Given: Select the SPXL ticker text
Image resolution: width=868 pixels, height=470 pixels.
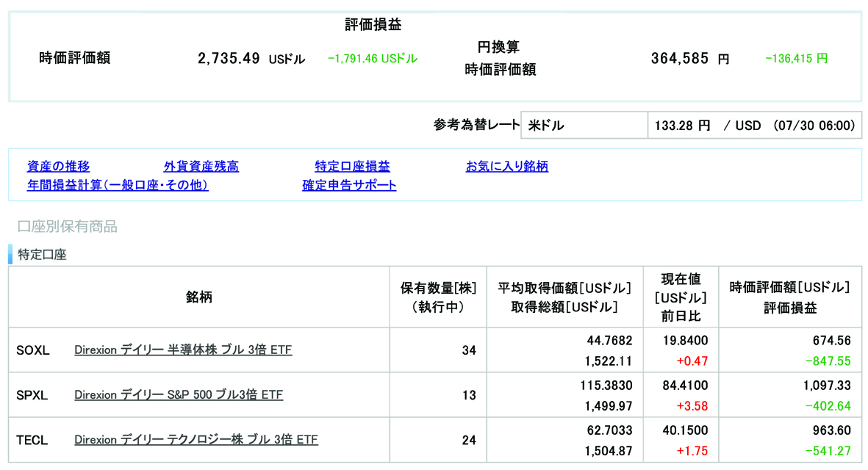Looking at the screenshot, I should tap(32, 395).
